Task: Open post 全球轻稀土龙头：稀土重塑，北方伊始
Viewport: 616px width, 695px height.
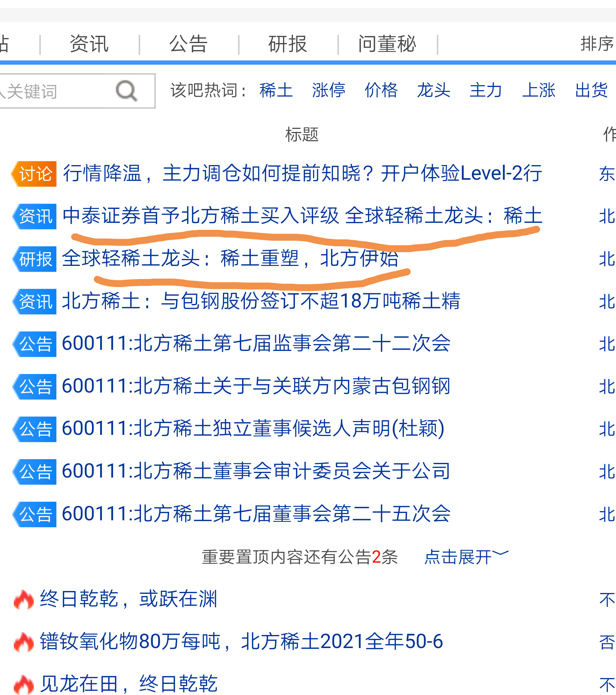Action: click(x=230, y=258)
